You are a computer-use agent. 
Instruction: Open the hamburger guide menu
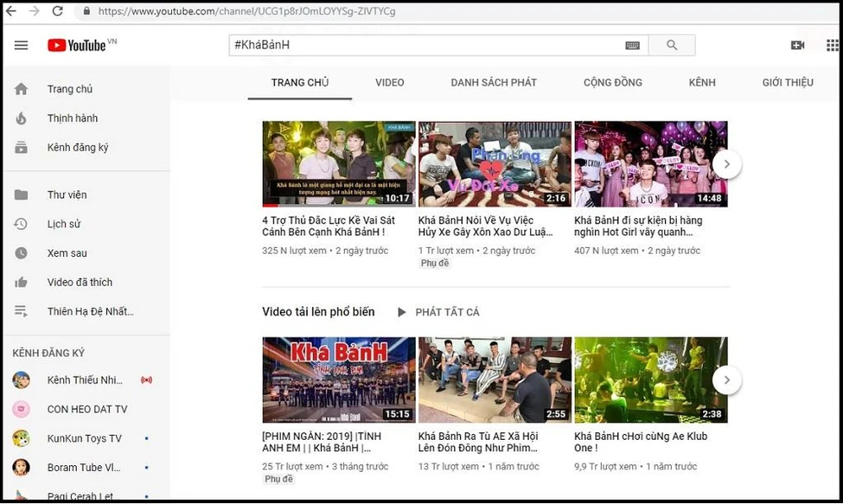pyautogui.click(x=21, y=46)
